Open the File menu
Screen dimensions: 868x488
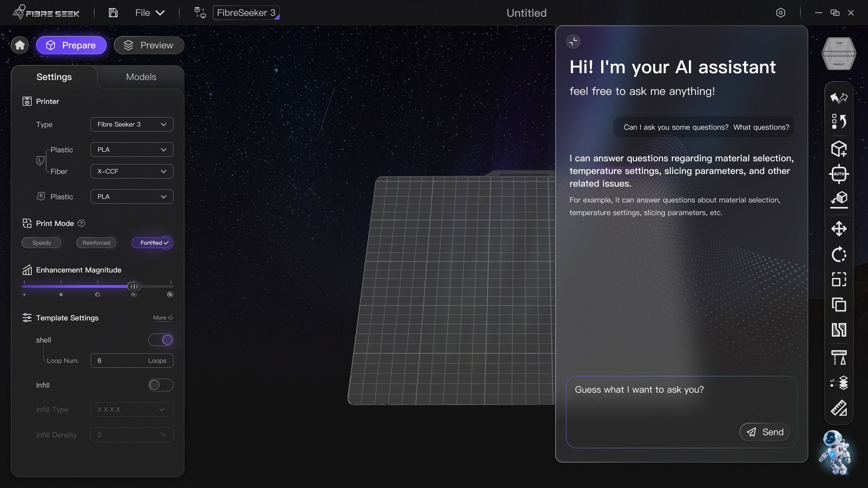[149, 13]
